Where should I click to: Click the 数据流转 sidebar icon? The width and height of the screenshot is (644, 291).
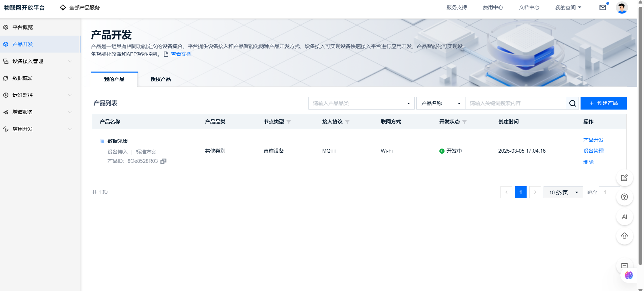pyautogui.click(x=6, y=78)
